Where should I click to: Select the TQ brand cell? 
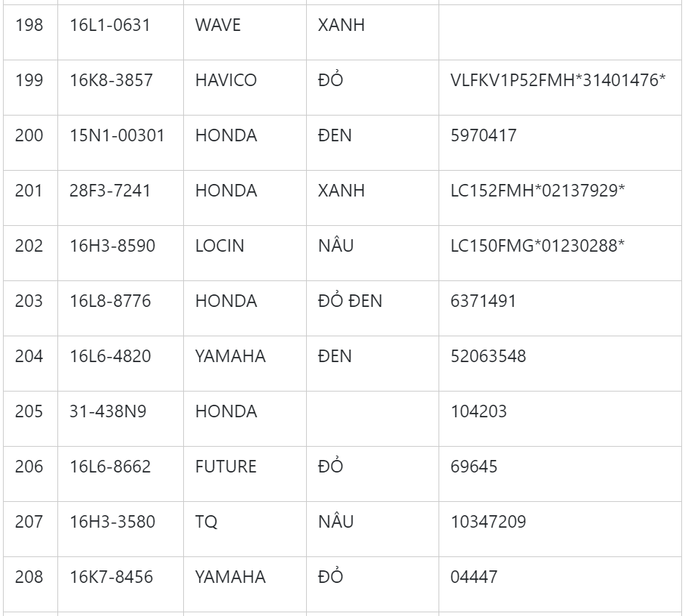[207, 523]
